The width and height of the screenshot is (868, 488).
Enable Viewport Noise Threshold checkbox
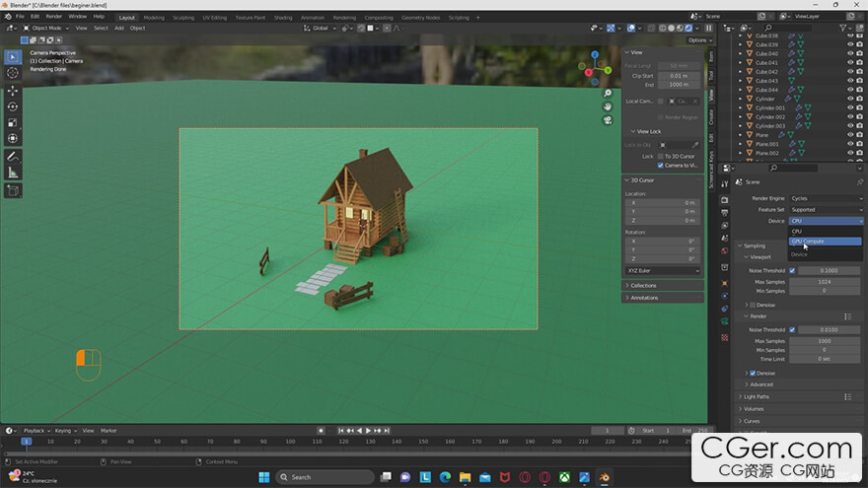(x=792, y=270)
